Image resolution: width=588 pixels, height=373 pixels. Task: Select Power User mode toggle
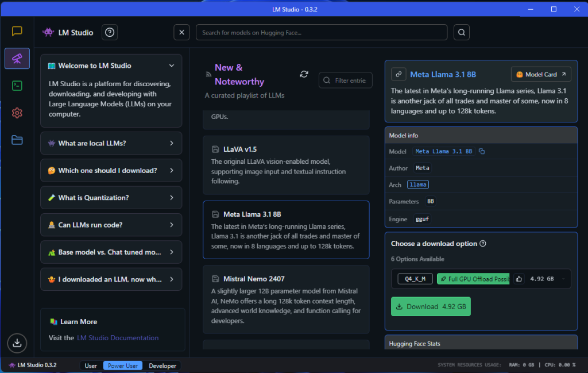(122, 365)
